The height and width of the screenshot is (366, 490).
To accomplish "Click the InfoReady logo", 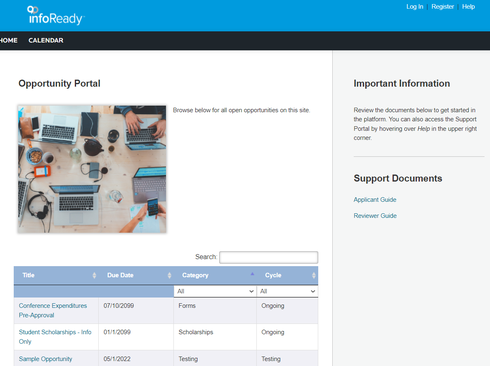I will pos(56,15).
